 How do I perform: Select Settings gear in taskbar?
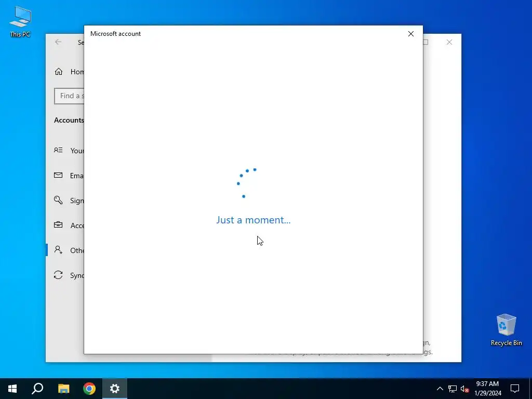(x=115, y=389)
